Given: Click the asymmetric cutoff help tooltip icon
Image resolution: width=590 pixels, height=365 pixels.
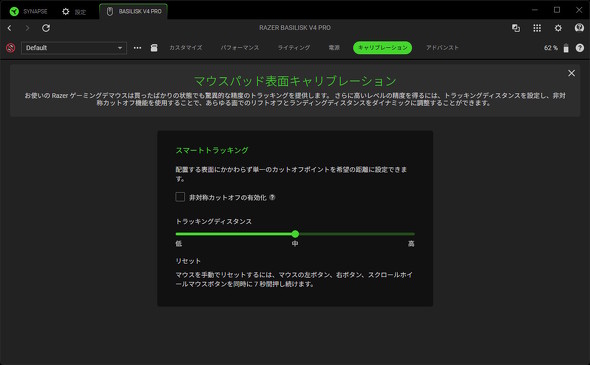Looking at the screenshot, I should 272,197.
